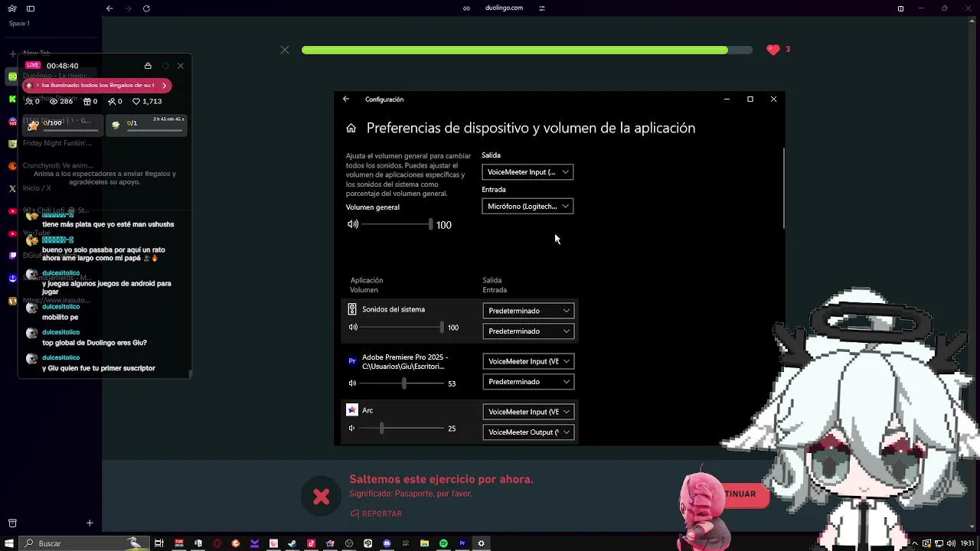Click the 19:31 taskbar clock
This screenshot has width=980, height=551.
point(967,543)
